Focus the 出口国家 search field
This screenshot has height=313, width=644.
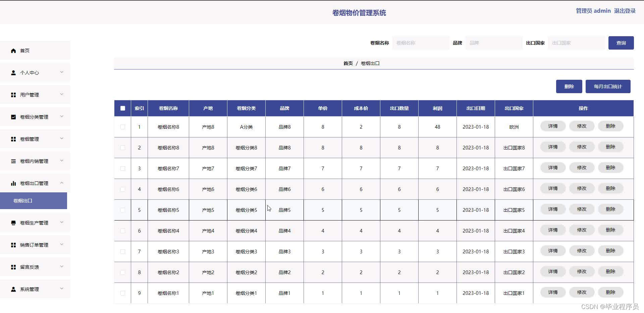click(x=576, y=43)
